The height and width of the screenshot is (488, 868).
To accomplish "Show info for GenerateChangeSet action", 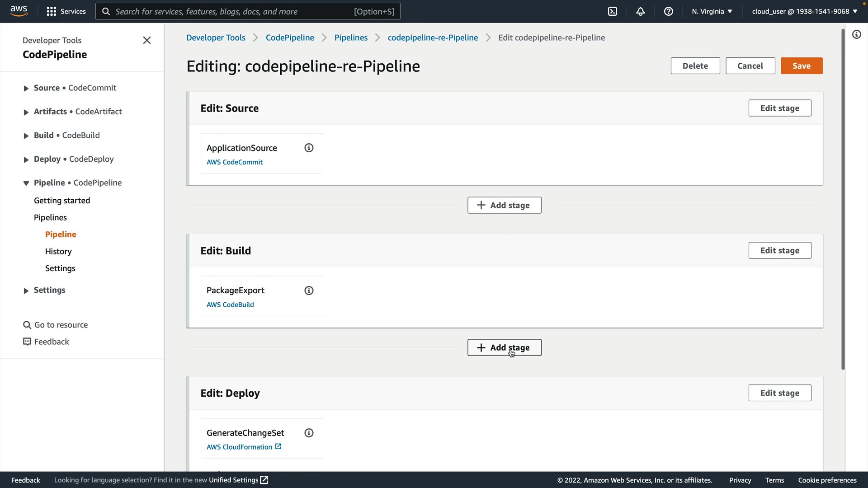I will (x=309, y=433).
